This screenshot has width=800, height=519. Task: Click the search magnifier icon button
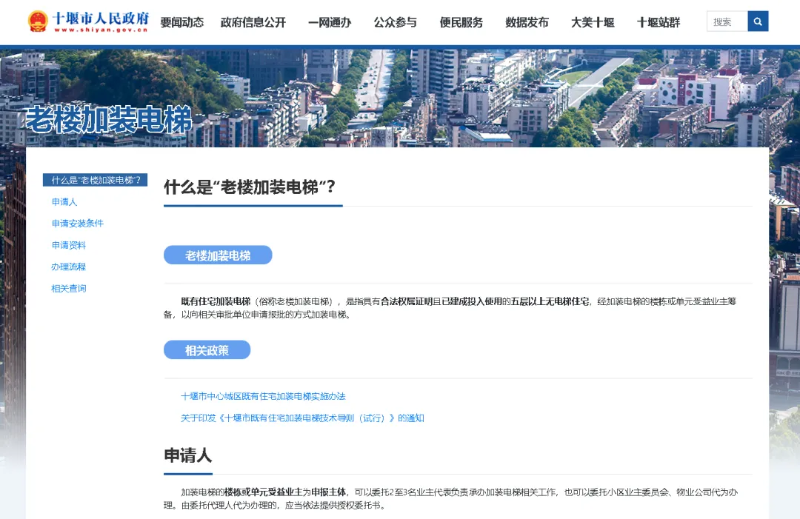tap(758, 21)
